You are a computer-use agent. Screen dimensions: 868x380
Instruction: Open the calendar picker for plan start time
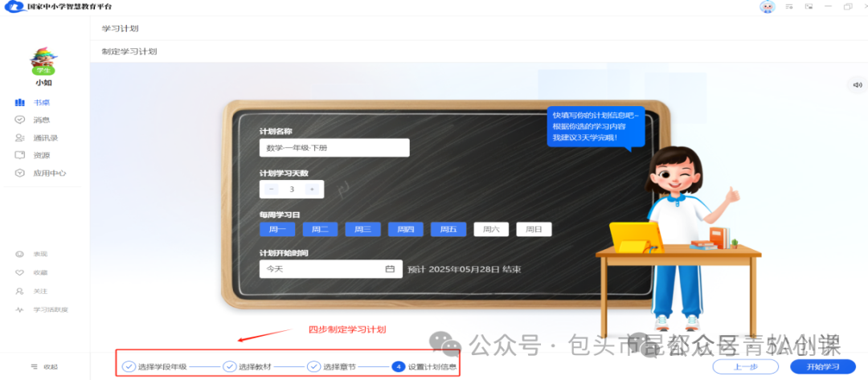(x=390, y=269)
